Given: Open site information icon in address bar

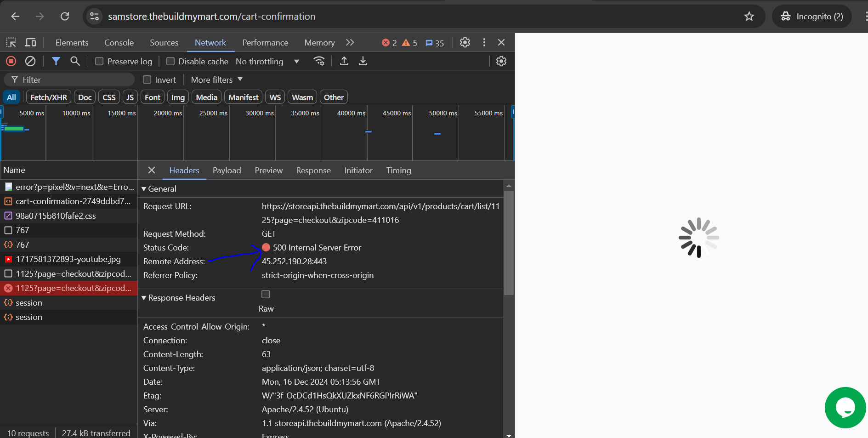Looking at the screenshot, I should tap(94, 17).
